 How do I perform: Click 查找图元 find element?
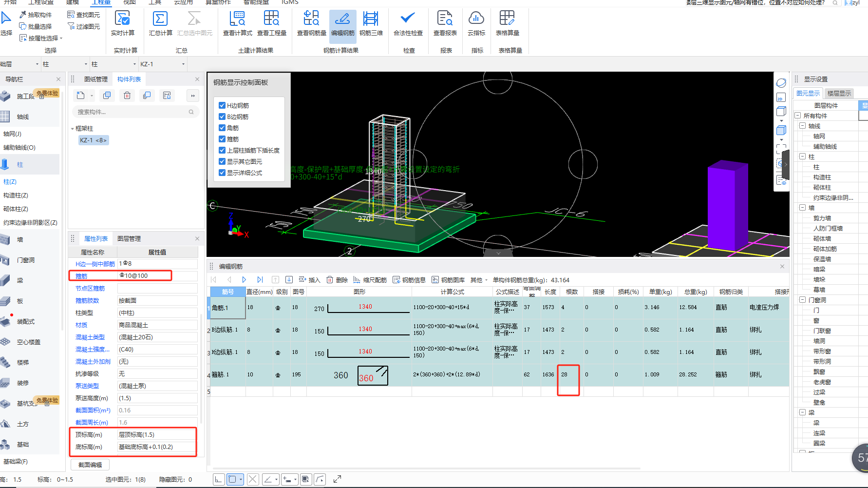pos(84,15)
